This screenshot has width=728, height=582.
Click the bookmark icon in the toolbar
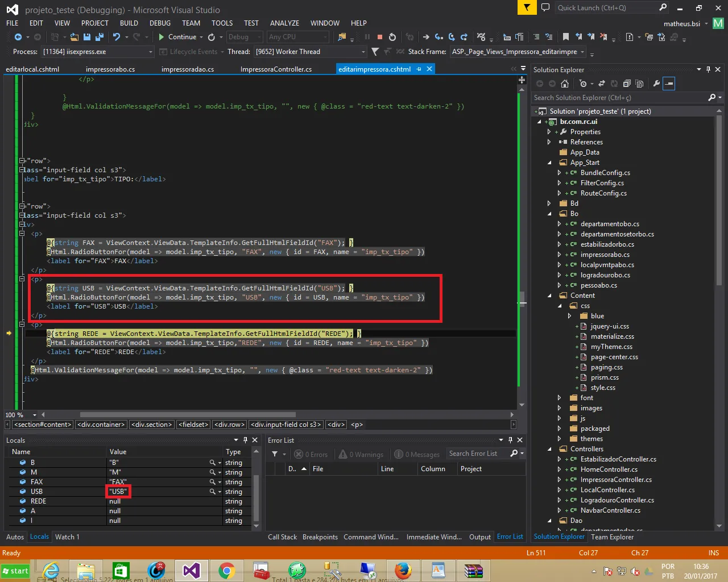(x=565, y=37)
